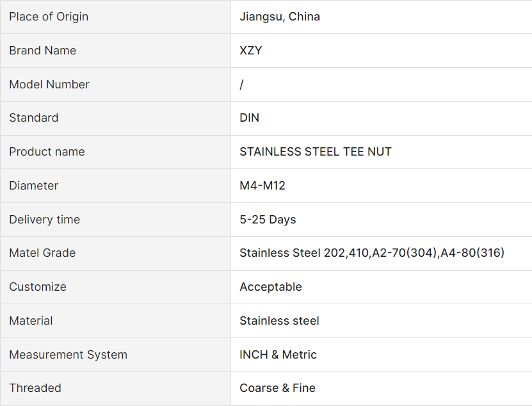Click the "Brand Name" label
Image resolution: width=532 pixels, height=406 pixels.
[42, 51]
